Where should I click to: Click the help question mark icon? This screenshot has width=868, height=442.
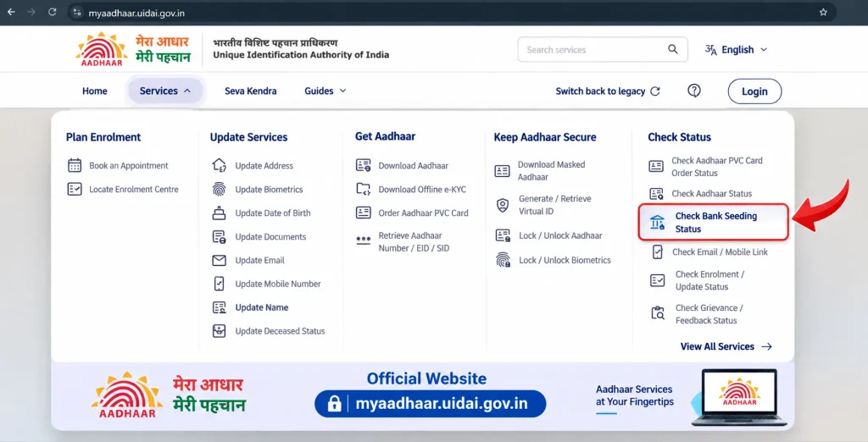point(694,91)
